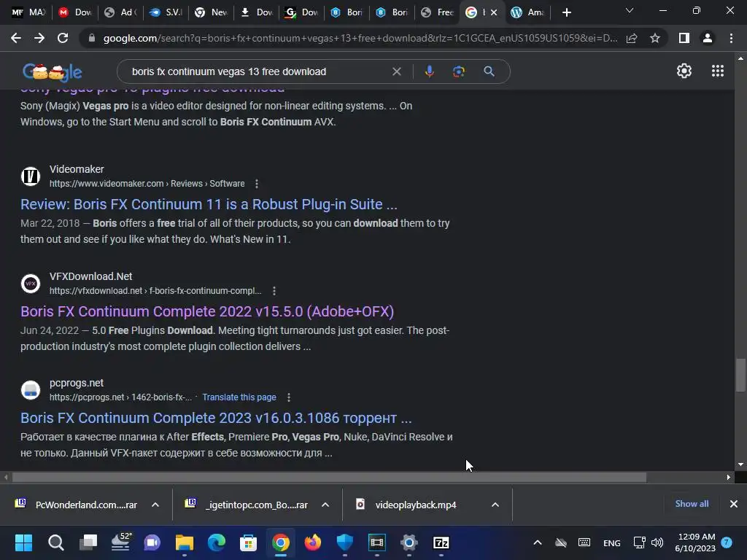Open volume control in system tray

pyautogui.click(x=657, y=542)
